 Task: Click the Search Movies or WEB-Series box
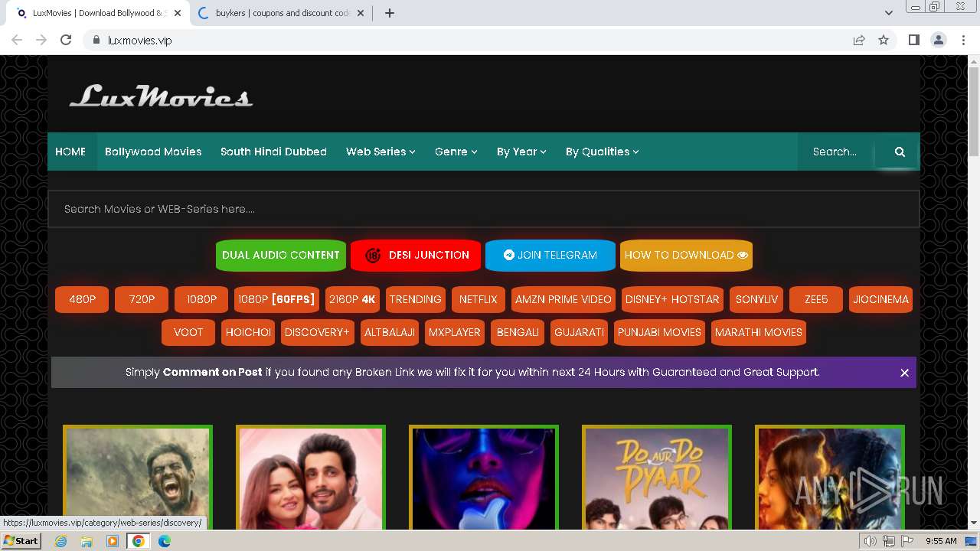[484, 209]
